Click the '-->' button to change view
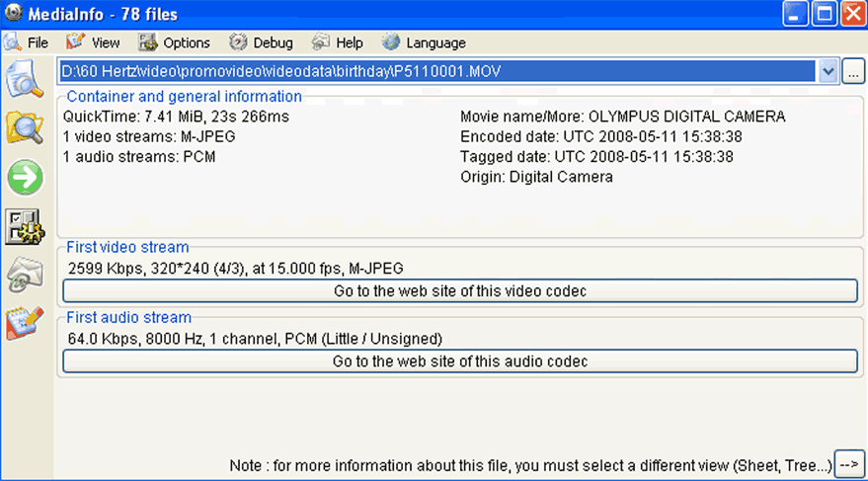The height and width of the screenshot is (481, 868). coord(849,465)
